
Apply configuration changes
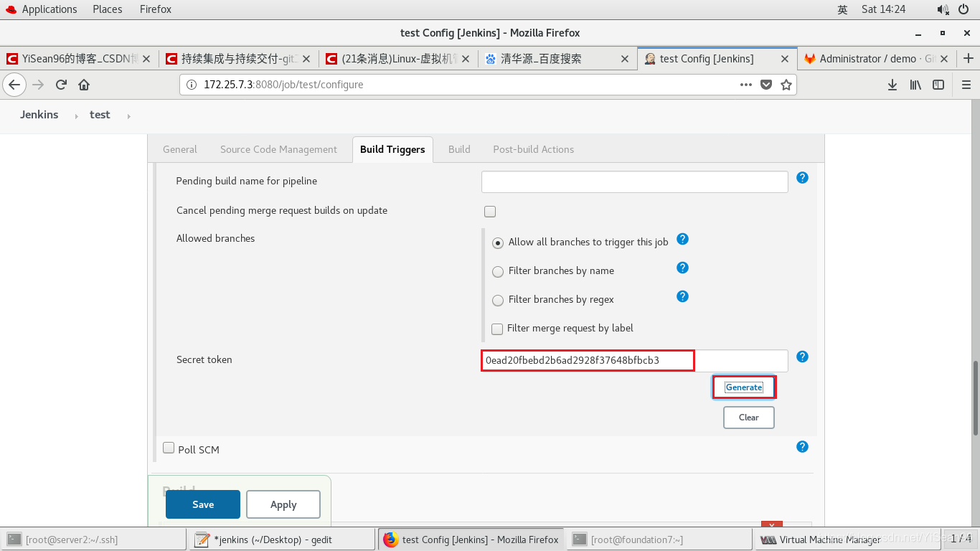pos(283,504)
